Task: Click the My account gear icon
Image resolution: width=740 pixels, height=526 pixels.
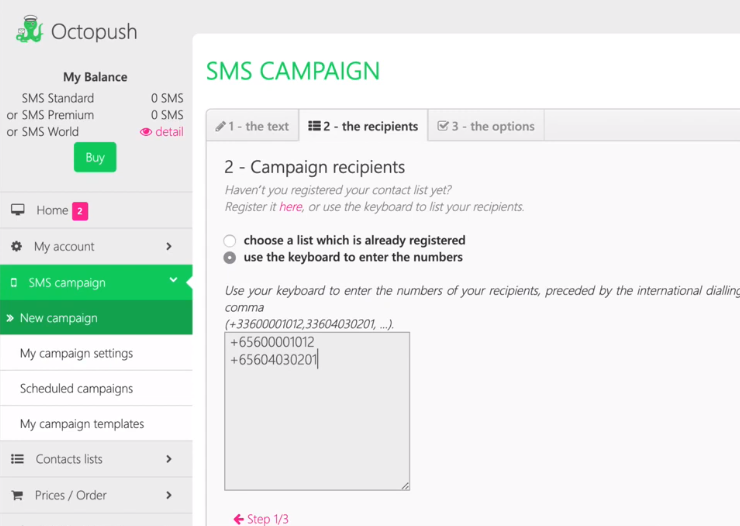Action: tap(16, 246)
